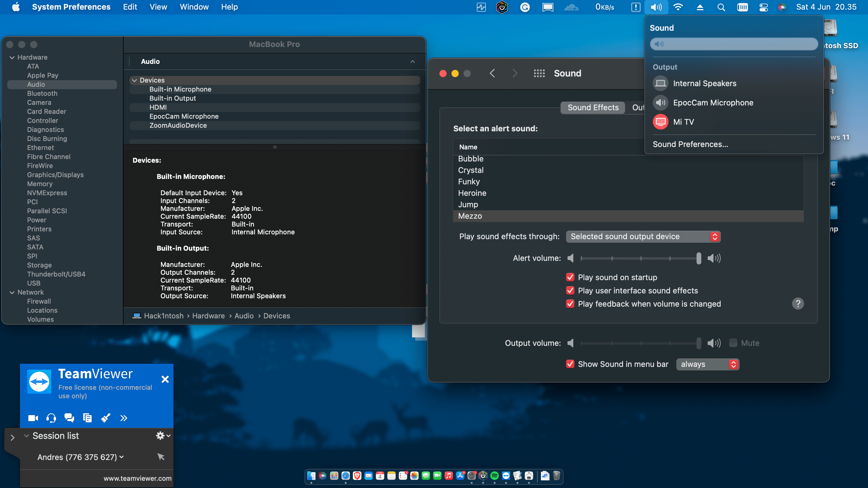The height and width of the screenshot is (488, 868).
Task: Open TeamViewer chat
Action: click(x=69, y=418)
